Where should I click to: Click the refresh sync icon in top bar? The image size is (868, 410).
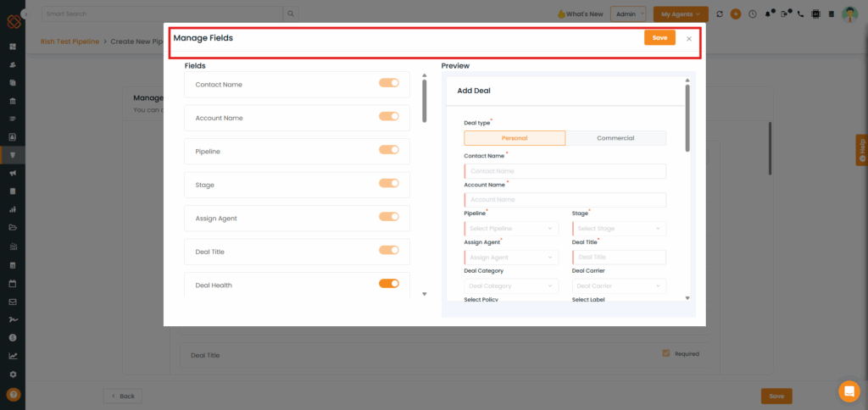pyautogui.click(x=720, y=14)
